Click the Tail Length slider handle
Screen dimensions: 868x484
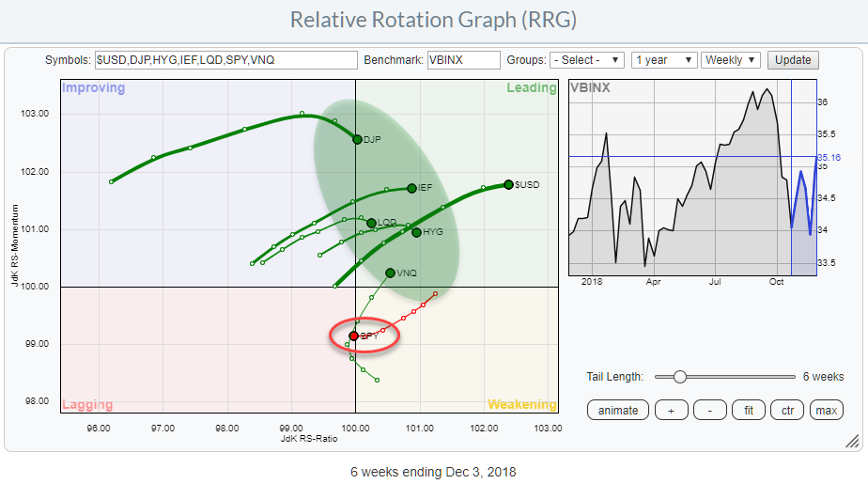[x=679, y=377]
